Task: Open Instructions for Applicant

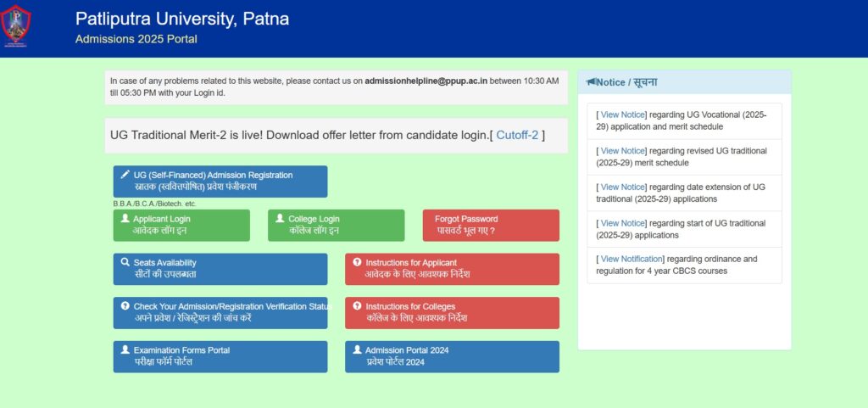Action: point(453,269)
